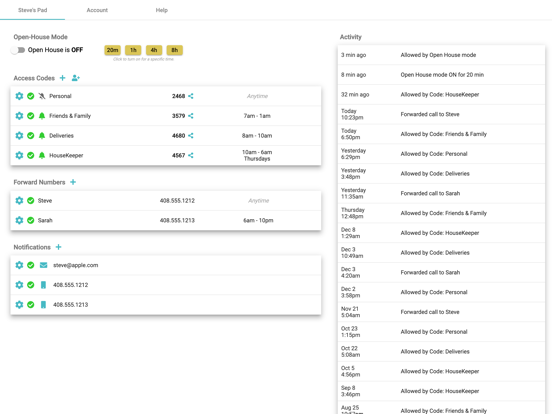This screenshot has height=414, width=552.
Task: Turn on Open House for 20m
Action: (112, 50)
